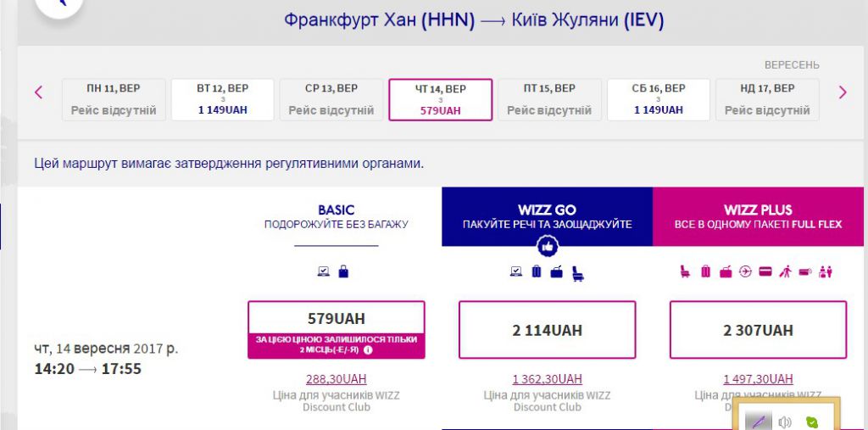Select the СБ 16, ВЕР date tab
The width and height of the screenshot is (868, 430).
click(x=659, y=99)
